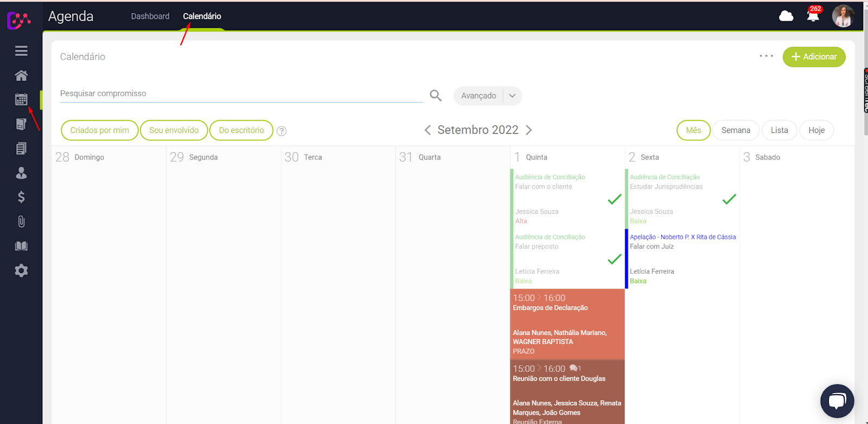The image size is (868, 424).
Task: Switch to Semana calendar view
Action: pyautogui.click(x=736, y=130)
